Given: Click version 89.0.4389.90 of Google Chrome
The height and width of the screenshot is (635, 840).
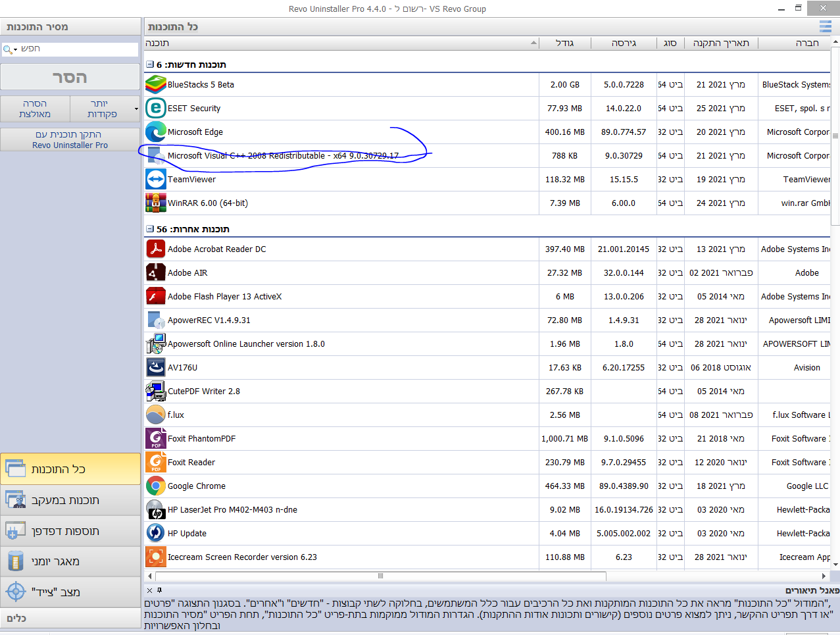Looking at the screenshot, I should [x=624, y=486].
